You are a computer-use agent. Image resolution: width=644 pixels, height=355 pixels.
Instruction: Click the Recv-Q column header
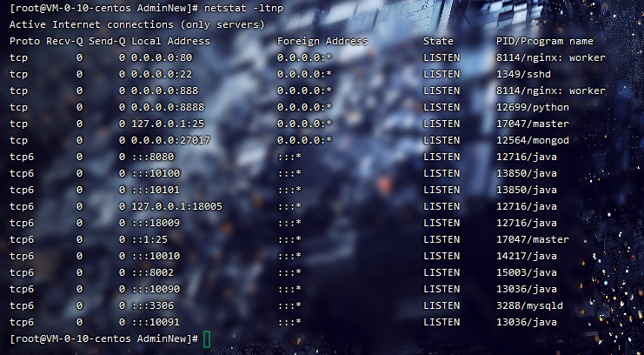point(63,41)
